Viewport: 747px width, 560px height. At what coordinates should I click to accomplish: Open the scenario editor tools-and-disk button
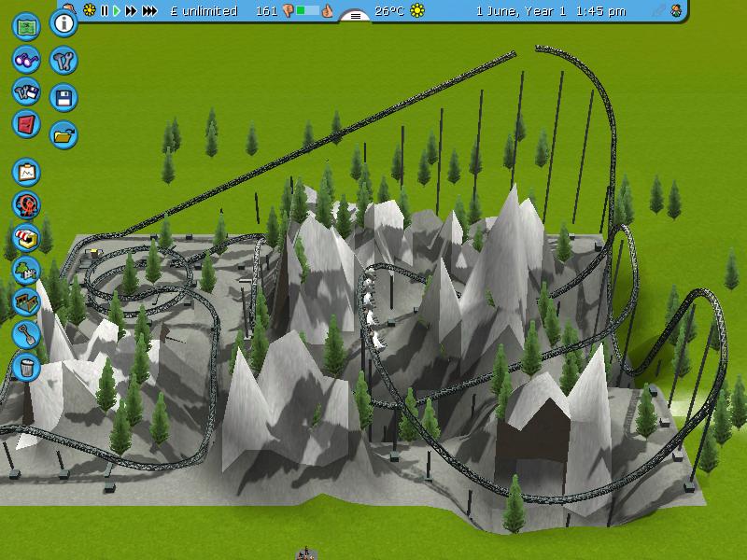[26, 91]
